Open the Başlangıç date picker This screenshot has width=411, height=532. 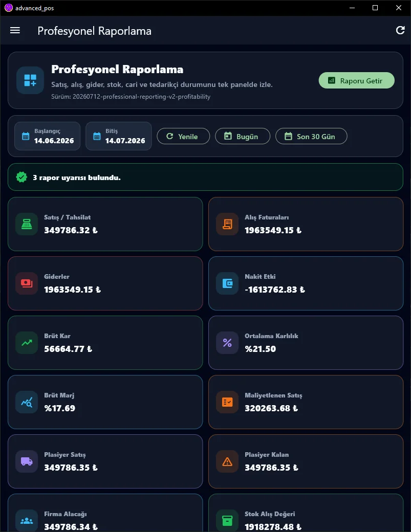pos(48,136)
